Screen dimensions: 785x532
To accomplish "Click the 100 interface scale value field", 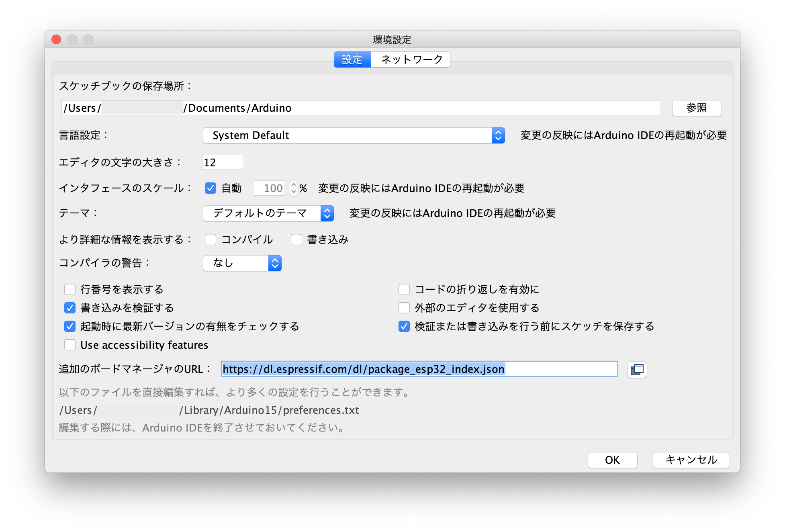I will pyautogui.click(x=269, y=188).
